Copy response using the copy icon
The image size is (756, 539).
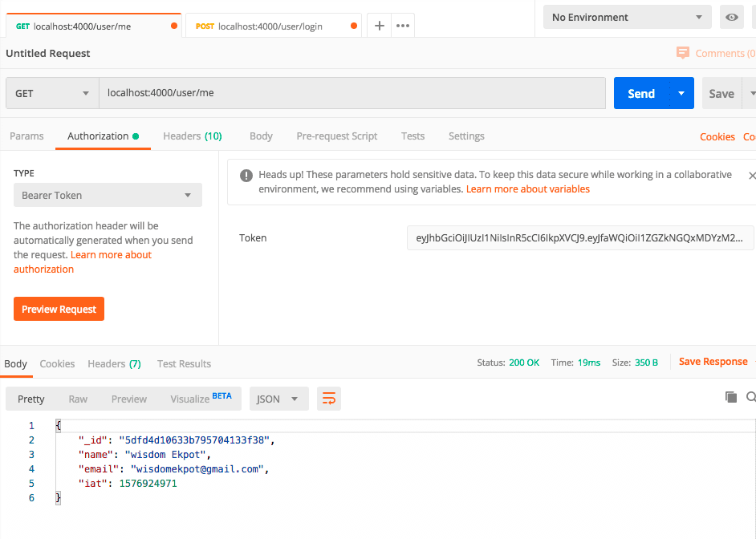coord(730,397)
